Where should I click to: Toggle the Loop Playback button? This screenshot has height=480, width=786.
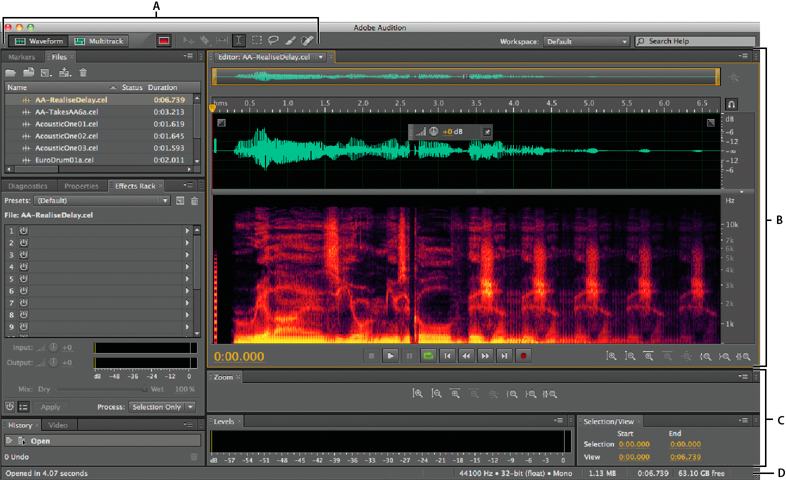(x=428, y=356)
